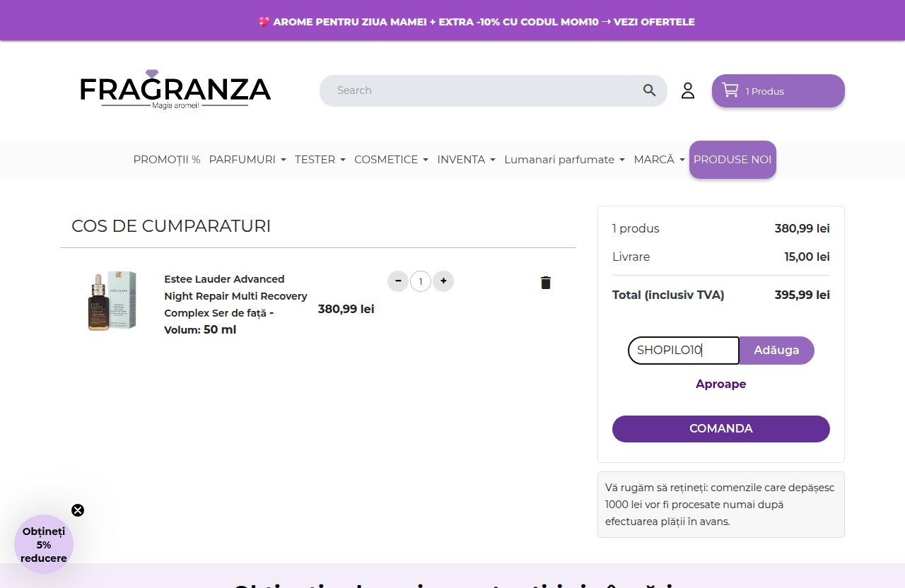Click the 1 produs summary label
Image resolution: width=905 pixels, height=588 pixels.
[636, 228]
